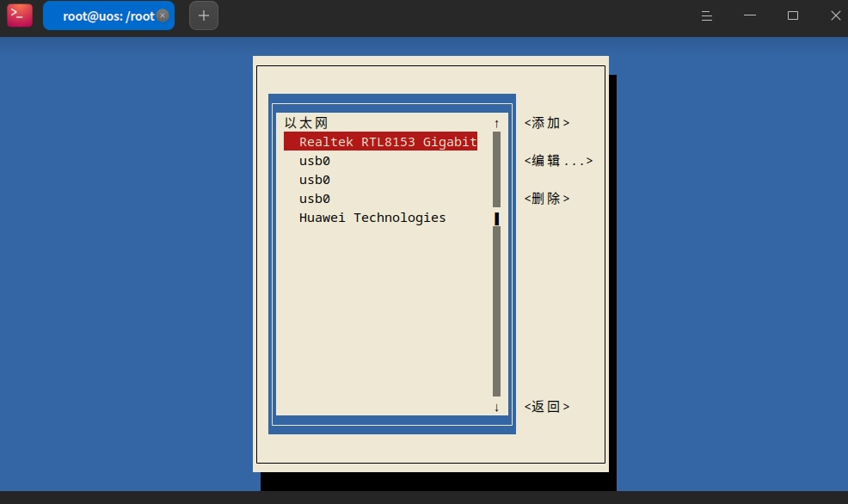Switch to the root@uos: /root tab
The image size is (848, 504).
103,15
